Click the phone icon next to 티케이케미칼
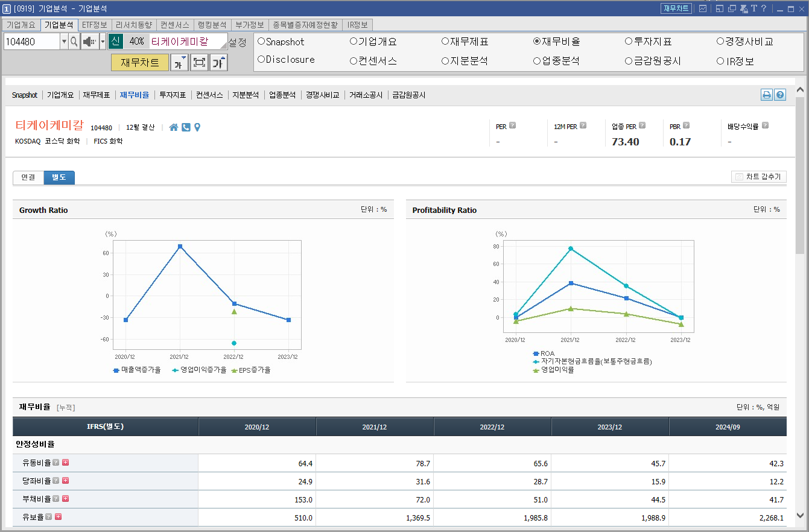 pos(186,127)
